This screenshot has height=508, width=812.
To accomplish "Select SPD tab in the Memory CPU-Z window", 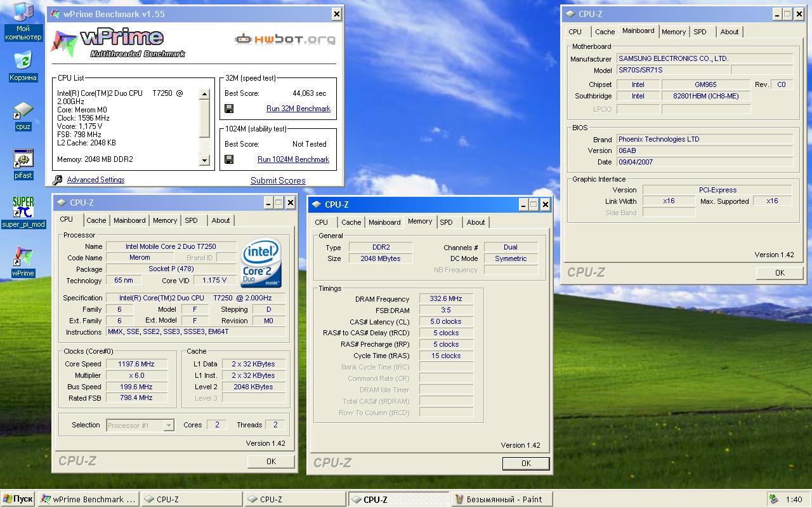I will click(x=447, y=222).
